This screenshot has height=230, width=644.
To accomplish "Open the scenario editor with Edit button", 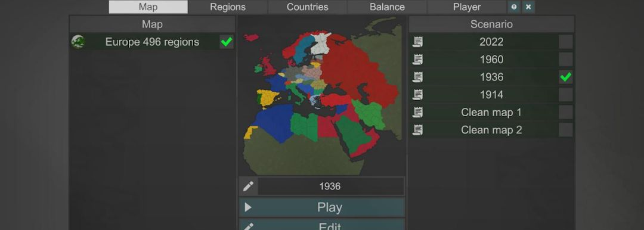I will click(322, 225).
